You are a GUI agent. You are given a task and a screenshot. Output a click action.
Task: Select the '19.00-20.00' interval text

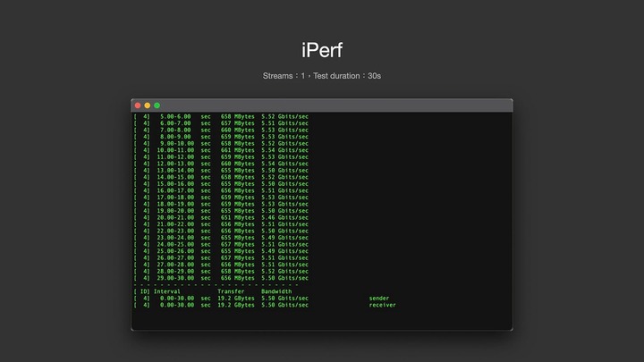click(175, 211)
